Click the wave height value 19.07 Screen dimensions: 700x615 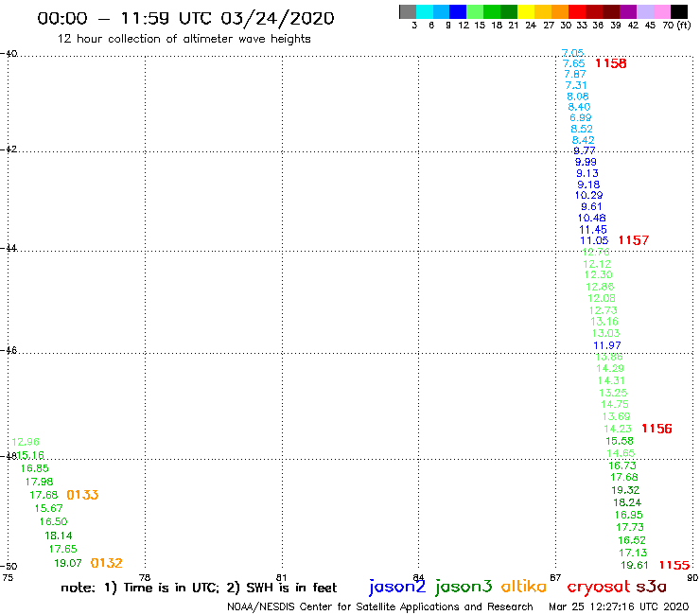tap(68, 564)
